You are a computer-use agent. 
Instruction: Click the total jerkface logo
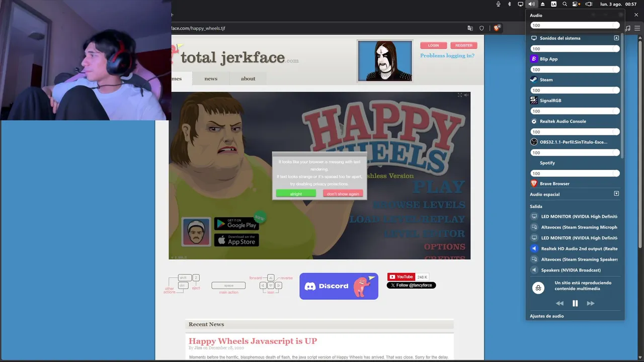(x=235, y=57)
